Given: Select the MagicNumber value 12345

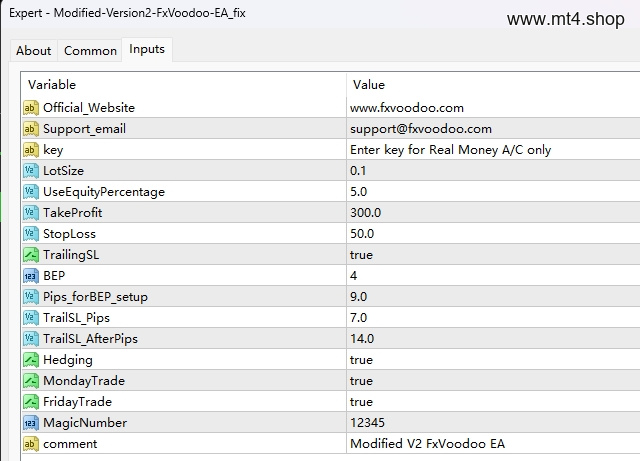Looking at the screenshot, I should click(493, 423).
